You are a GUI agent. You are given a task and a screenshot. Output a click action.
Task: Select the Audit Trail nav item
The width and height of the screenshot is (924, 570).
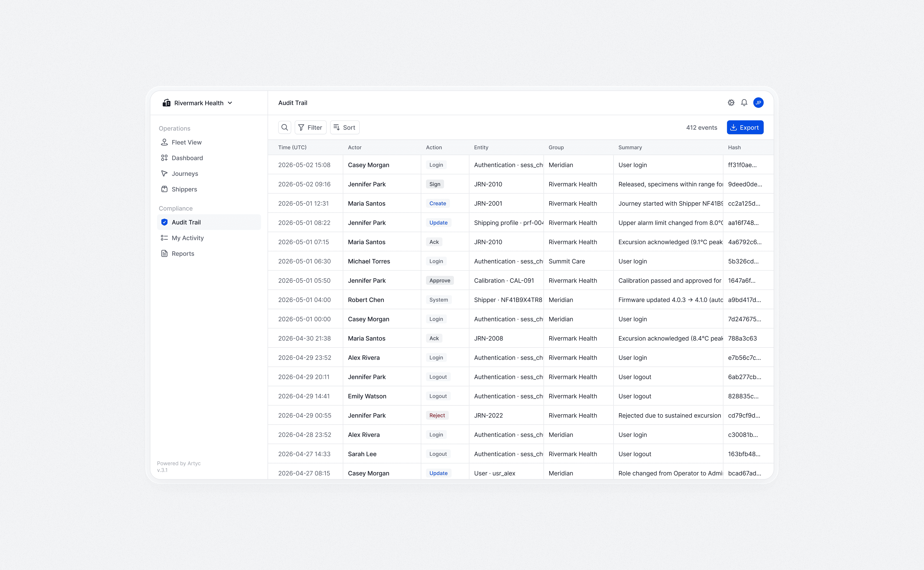[209, 222]
